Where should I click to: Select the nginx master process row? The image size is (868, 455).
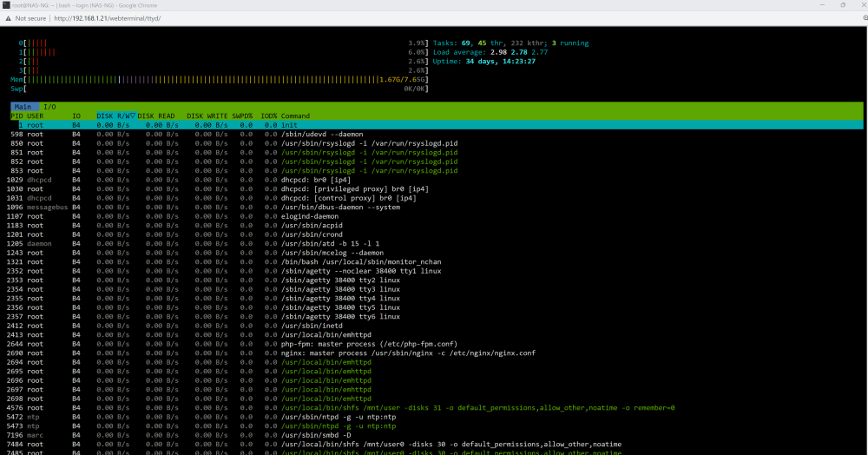[437, 353]
